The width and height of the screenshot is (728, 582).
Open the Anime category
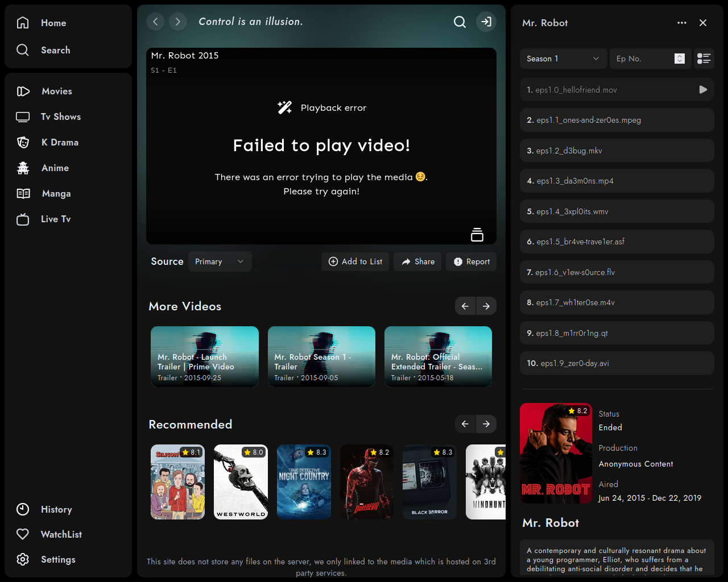pyautogui.click(x=43, y=168)
